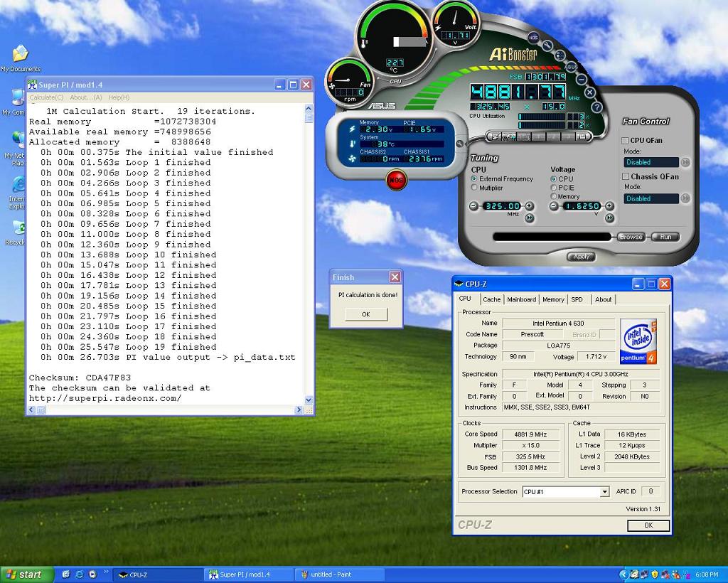This screenshot has width=728, height=583.
Task: Click the second icon in AI Booster profile strip
Action: point(509,137)
